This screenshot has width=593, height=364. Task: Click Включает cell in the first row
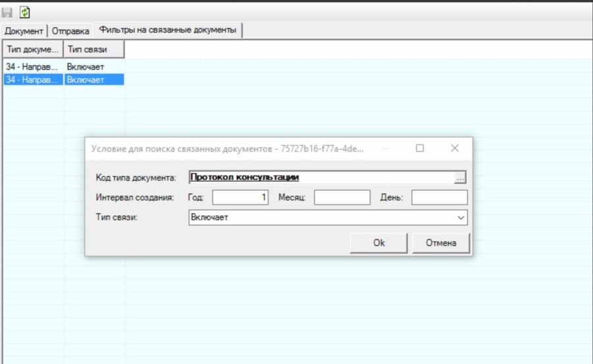tap(94, 67)
